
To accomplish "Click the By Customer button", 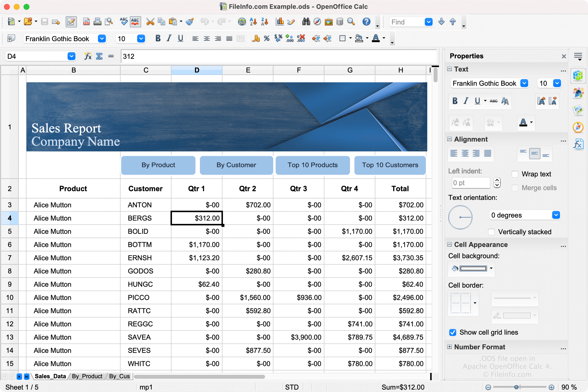I will coord(236,165).
